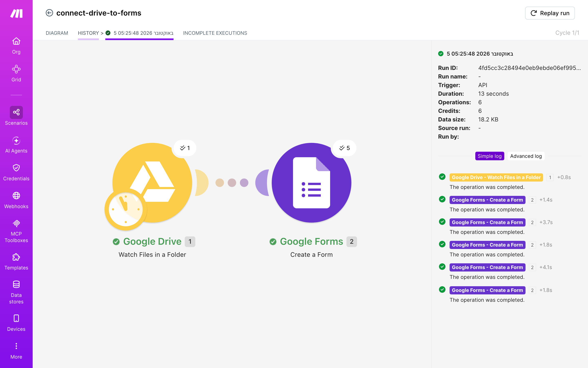This screenshot has height=368, width=588.
Task: Click the scenario title connect-drive-to-forms
Action: click(x=99, y=13)
